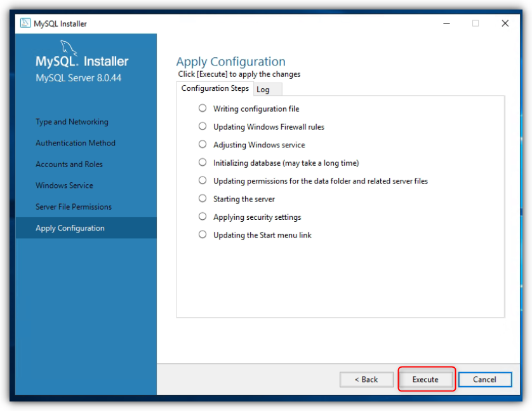
Task: Select the Updating Windows Firewall rules indicator
Action: [203, 126]
